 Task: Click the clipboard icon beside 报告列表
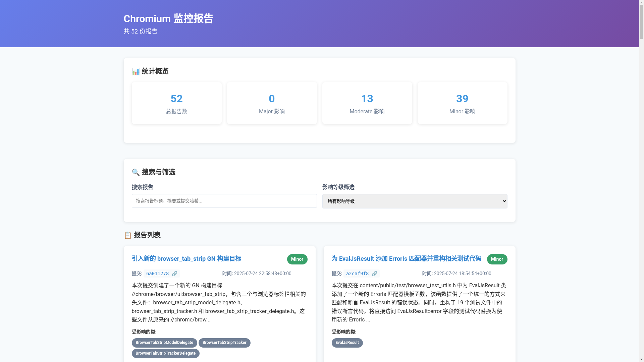[127, 236]
